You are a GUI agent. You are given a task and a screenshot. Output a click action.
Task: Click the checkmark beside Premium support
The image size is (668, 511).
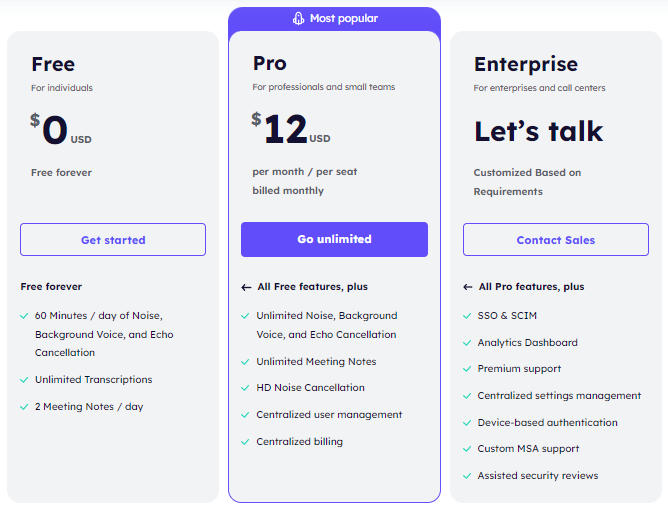(467, 369)
